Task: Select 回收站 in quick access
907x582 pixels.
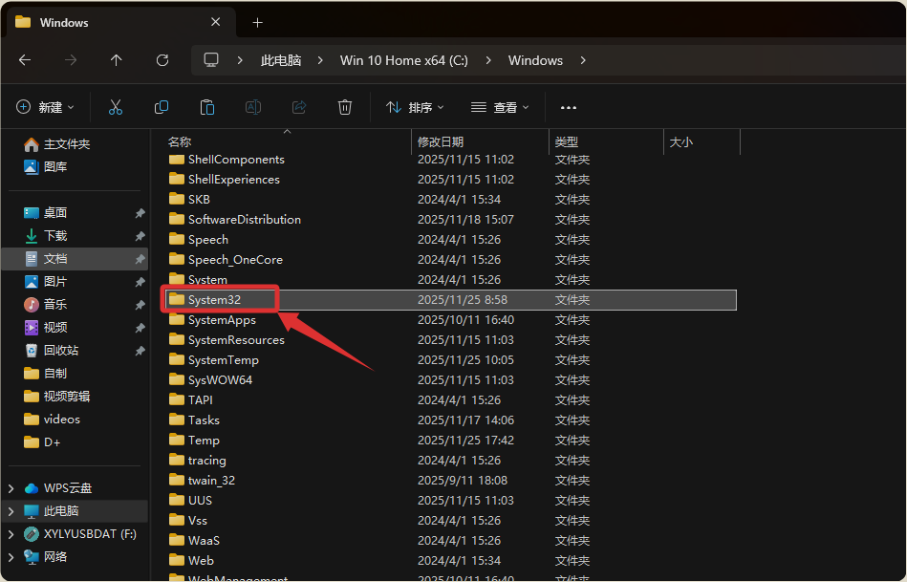Action: point(60,351)
